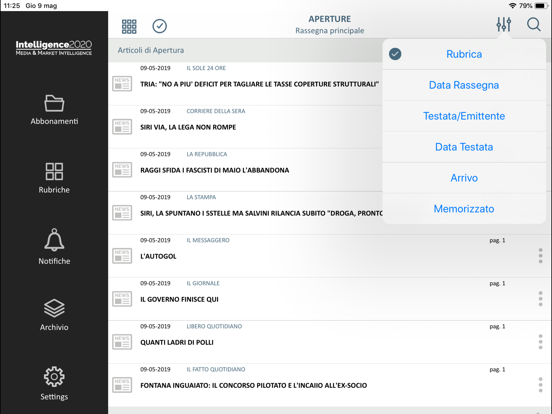Viewport: 552px width, 414px height.
Task: Open article SIRI, LA SPUNTANO I 5STELLE
Action: pyautogui.click(x=261, y=213)
